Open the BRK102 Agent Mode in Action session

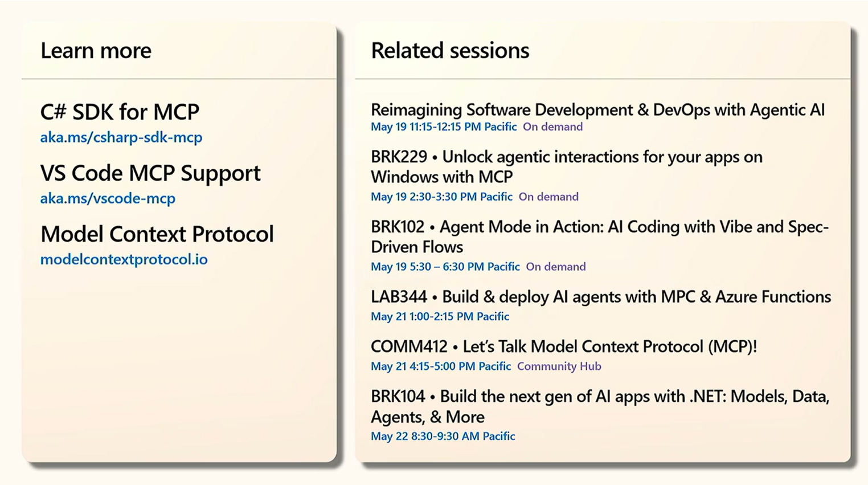599,237
